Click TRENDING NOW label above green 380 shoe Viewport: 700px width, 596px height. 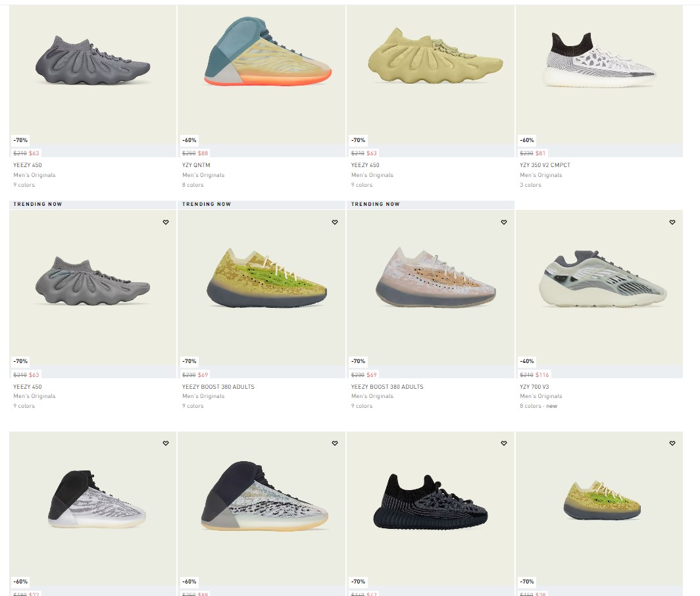point(207,204)
